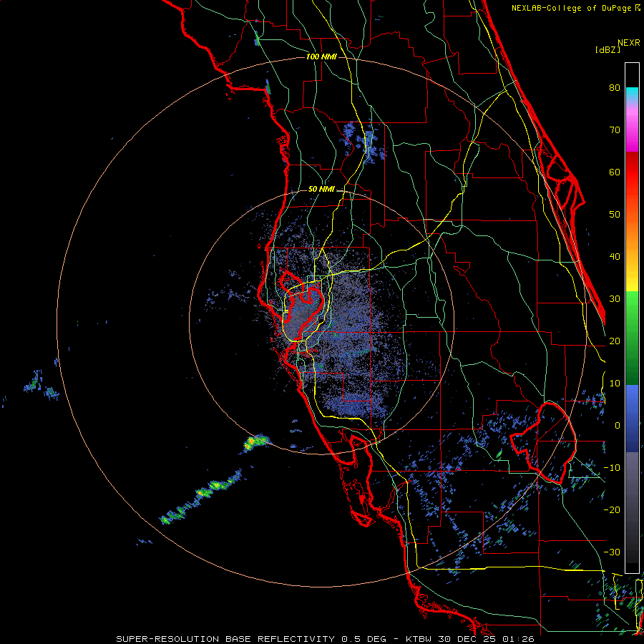
Task: Click the NEXR label above the color scale
Action: pos(628,43)
